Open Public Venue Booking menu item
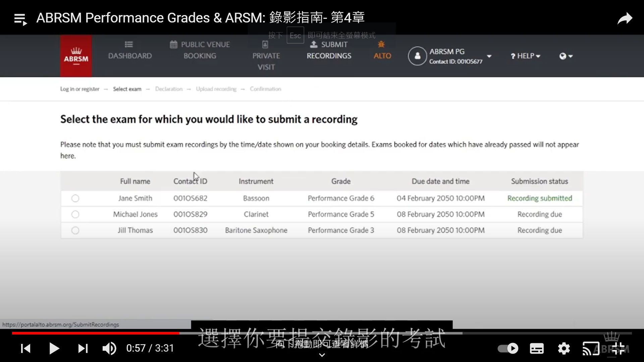The height and width of the screenshot is (362, 644). coord(200,50)
